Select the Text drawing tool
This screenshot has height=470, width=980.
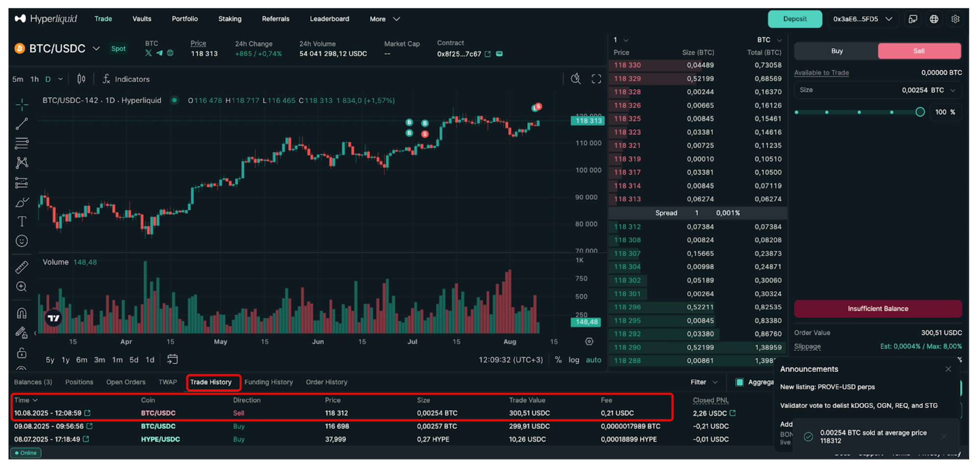coord(22,222)
